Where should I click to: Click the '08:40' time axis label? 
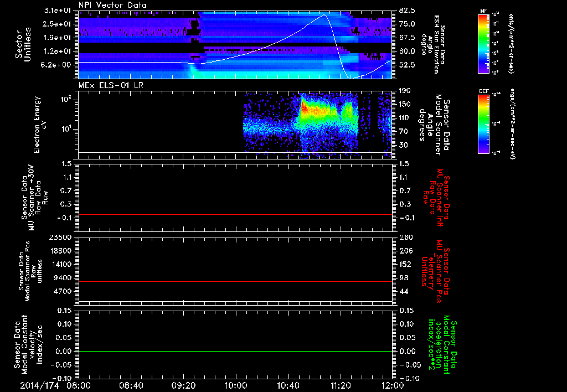[131, 385]
